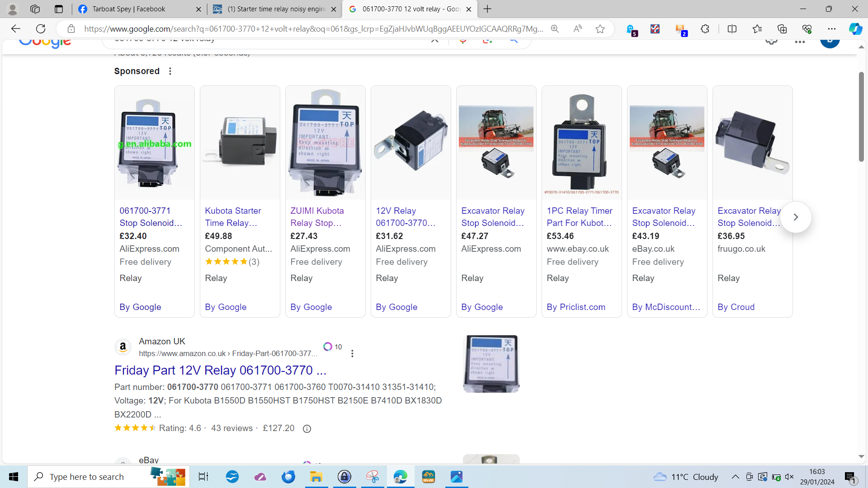Open tab actions menu icon

tap(58, 9)
